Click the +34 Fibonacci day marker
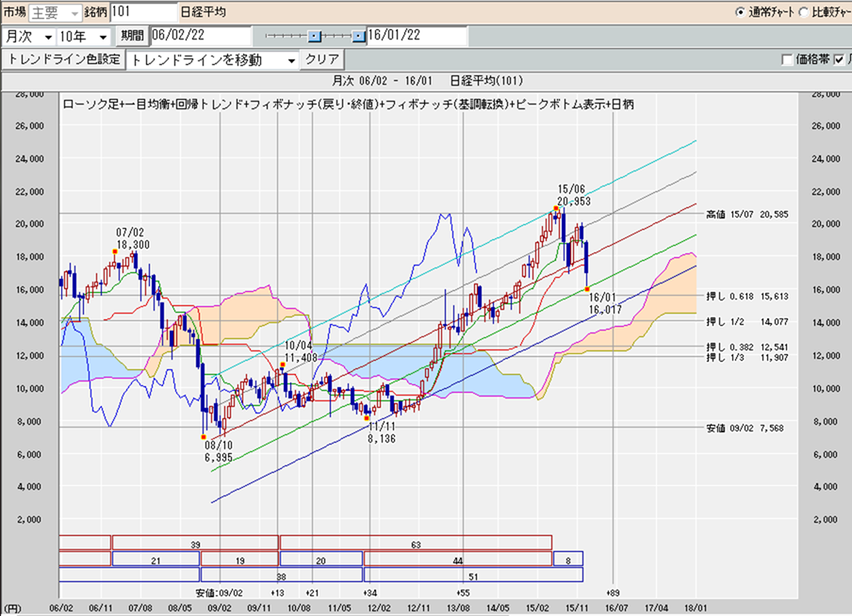 (x=370, y=592)
